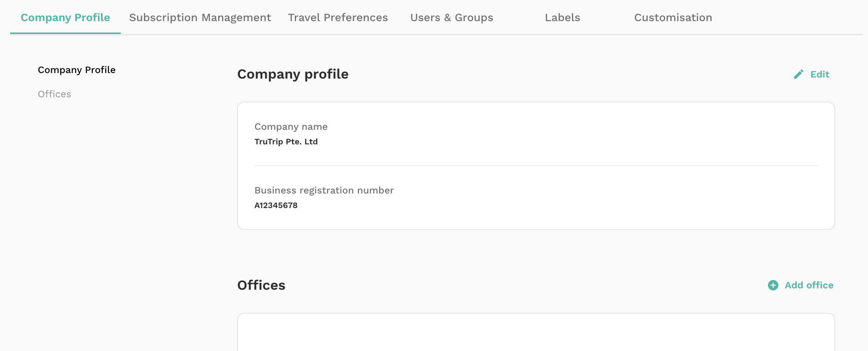
Task: Click the Edit text link
Action: 820,74
